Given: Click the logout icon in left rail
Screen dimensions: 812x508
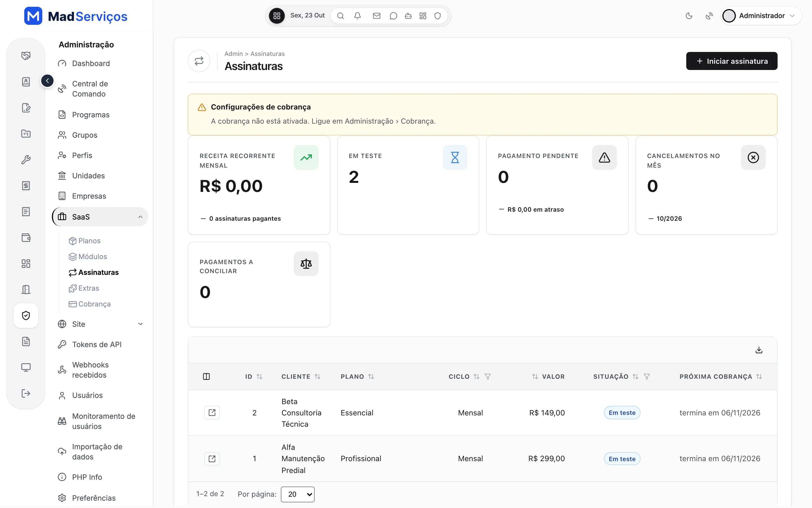Looking at the screenshot, I should (26, 393).
